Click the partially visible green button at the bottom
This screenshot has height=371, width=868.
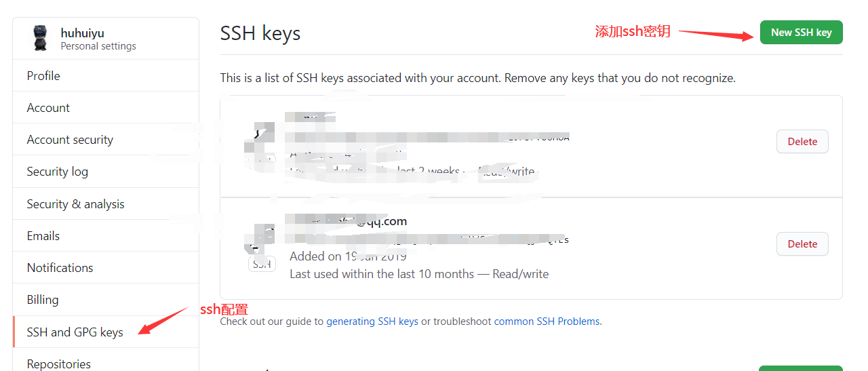click(x=800, y=368)
